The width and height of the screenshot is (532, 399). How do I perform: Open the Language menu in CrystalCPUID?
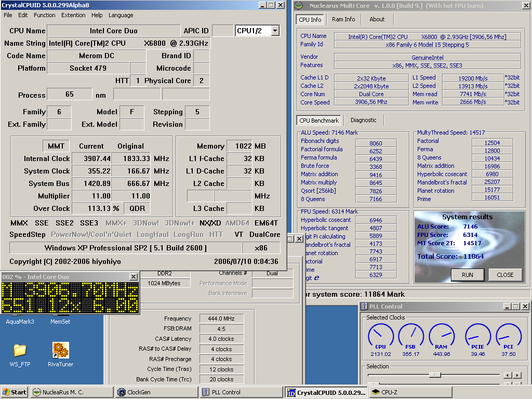(x=121, y=15)
